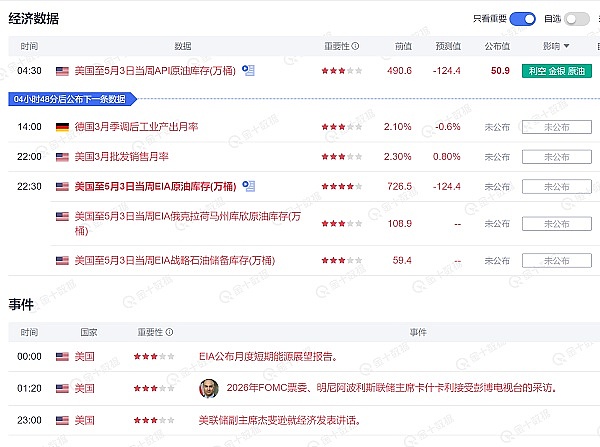600x447 pixels.
Task: Click the 重要性 column header in data table
Action: tap(336, 46)
